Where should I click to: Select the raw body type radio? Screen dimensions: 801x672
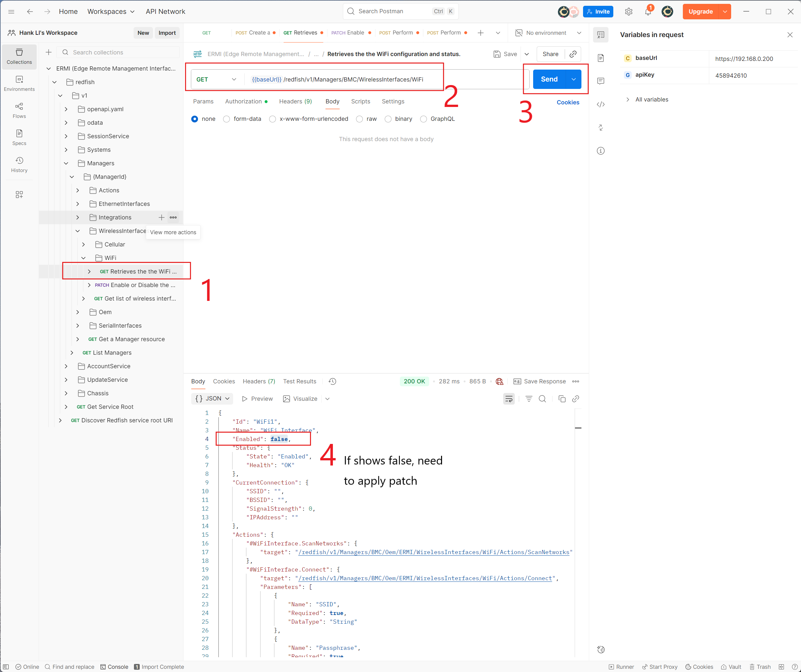click(359, 119)
